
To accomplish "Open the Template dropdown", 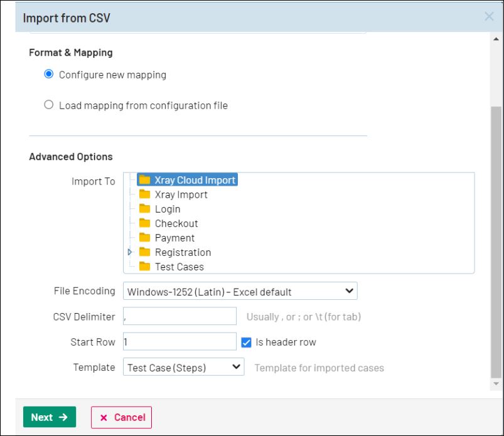I will [183, 368].
